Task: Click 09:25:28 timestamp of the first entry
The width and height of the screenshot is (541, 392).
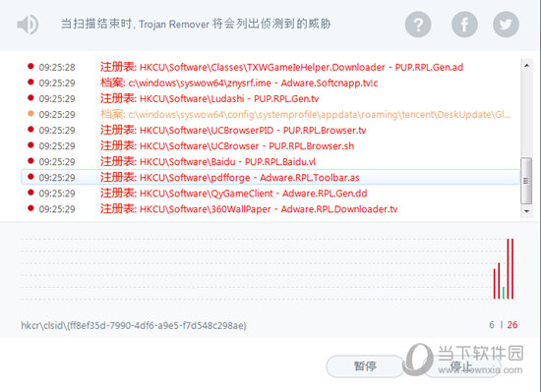Action: (x=57, y=67)
